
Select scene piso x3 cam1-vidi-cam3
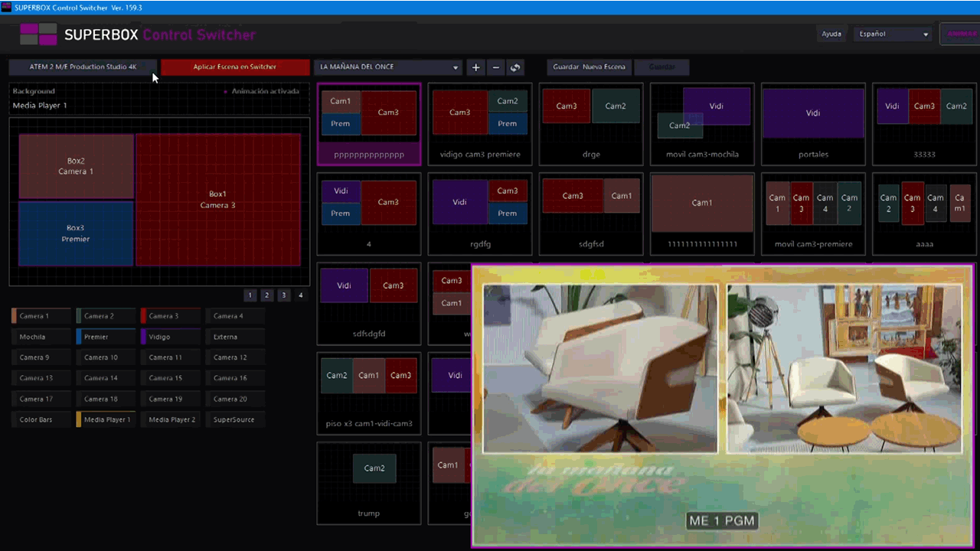(x=369, y=393)
